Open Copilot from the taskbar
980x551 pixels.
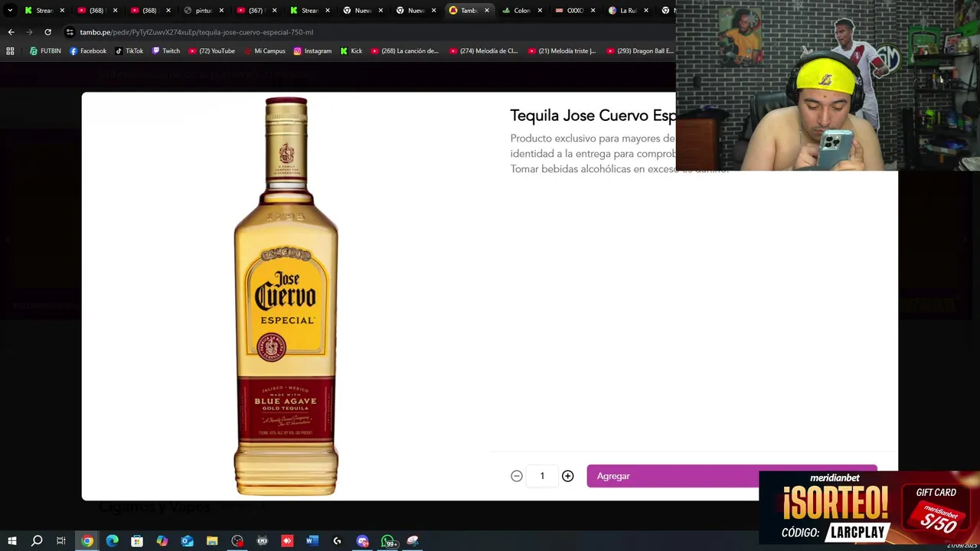tap(162, 541)
